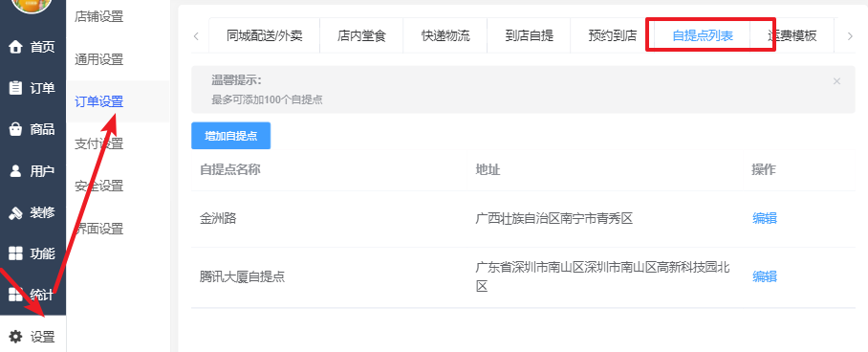Show more tabs with the right chevron

[850, 36]
